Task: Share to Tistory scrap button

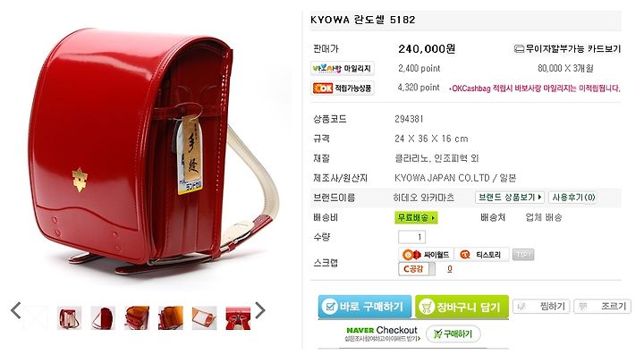Action: [482, 255]
